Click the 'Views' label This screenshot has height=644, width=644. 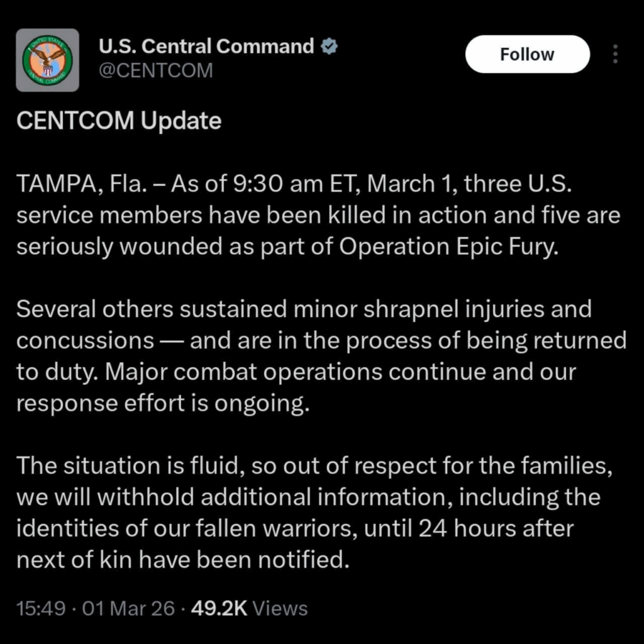click(x=283, y=608)
